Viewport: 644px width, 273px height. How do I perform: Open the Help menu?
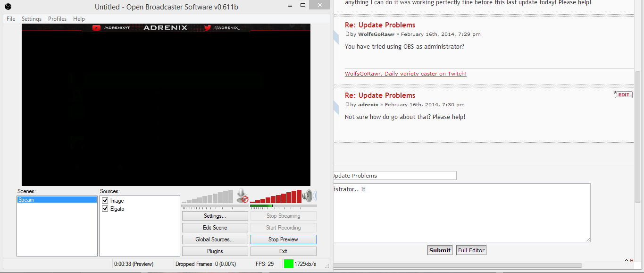(79, 19)
